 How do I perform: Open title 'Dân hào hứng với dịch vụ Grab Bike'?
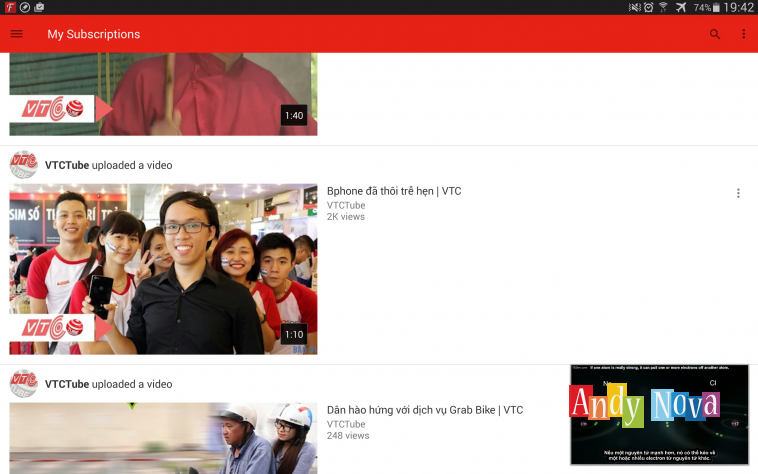425,410
